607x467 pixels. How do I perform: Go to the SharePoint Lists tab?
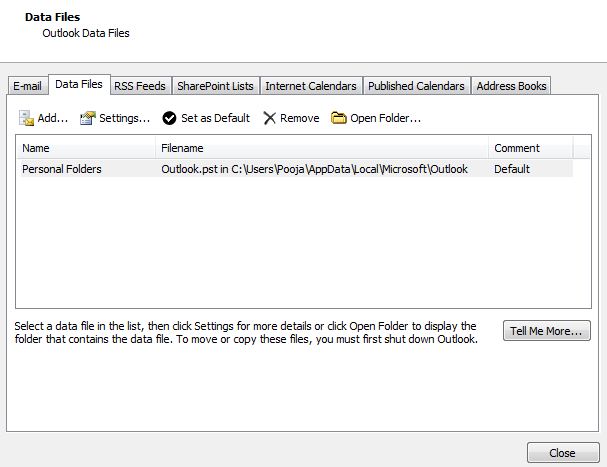click(215, 86)
